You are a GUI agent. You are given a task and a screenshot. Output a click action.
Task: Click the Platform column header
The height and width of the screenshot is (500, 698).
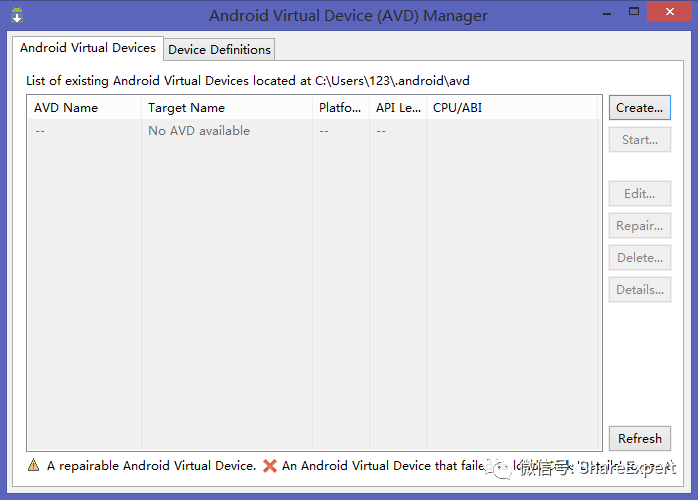(341, 108)
